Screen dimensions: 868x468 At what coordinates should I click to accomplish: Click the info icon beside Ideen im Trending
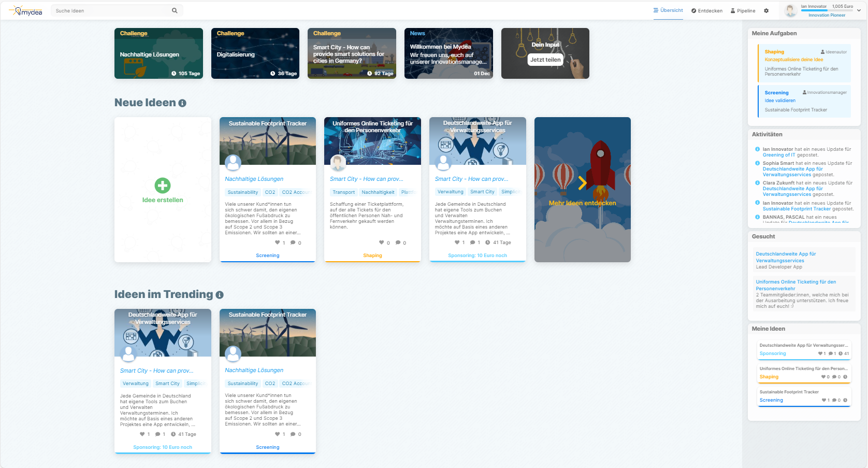[x=220, y=295]
